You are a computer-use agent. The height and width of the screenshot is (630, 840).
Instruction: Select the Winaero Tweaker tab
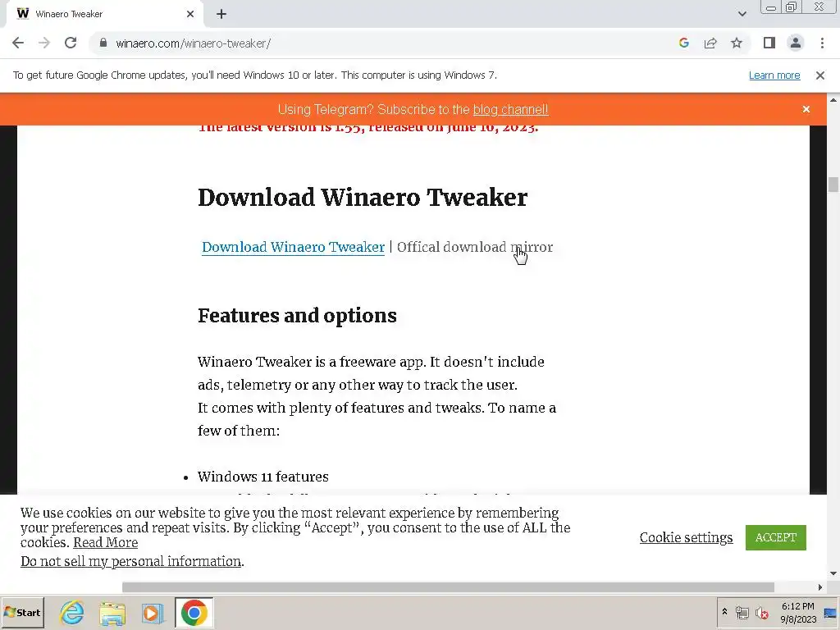(x=104, y=14)
